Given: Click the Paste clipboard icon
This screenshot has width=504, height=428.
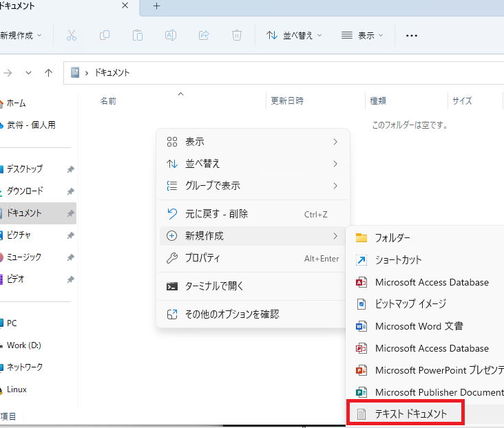Looking at the screenshot, I should (138, 35).
